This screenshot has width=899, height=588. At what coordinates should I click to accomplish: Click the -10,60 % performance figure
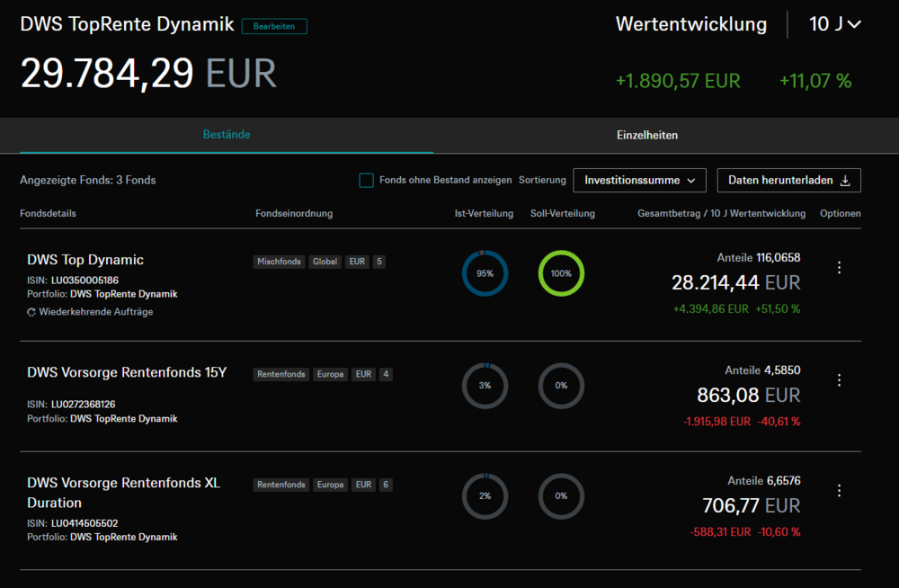tap(779, 532)
